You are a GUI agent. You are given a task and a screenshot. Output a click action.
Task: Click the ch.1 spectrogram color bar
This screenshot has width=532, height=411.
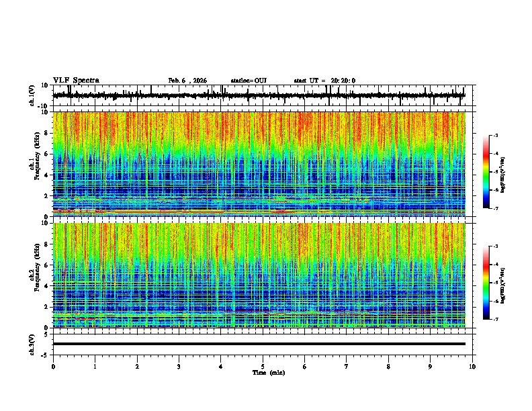(486, 172)
